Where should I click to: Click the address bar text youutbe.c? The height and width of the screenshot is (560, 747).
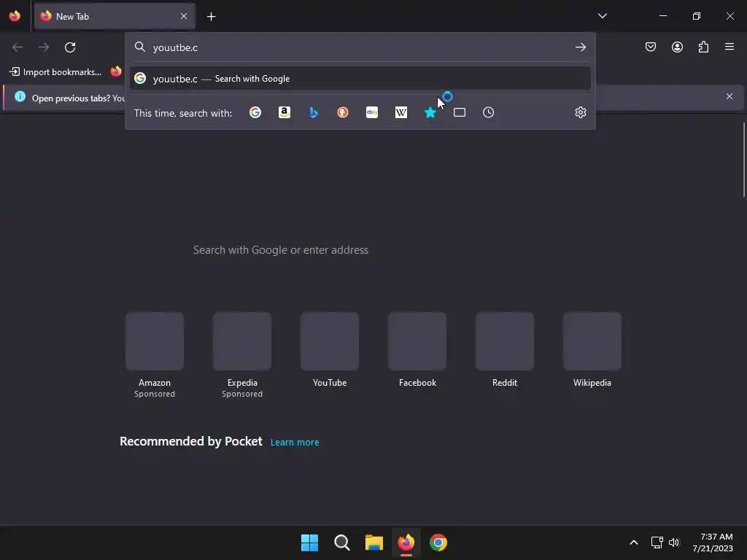[x=175, y=47]
